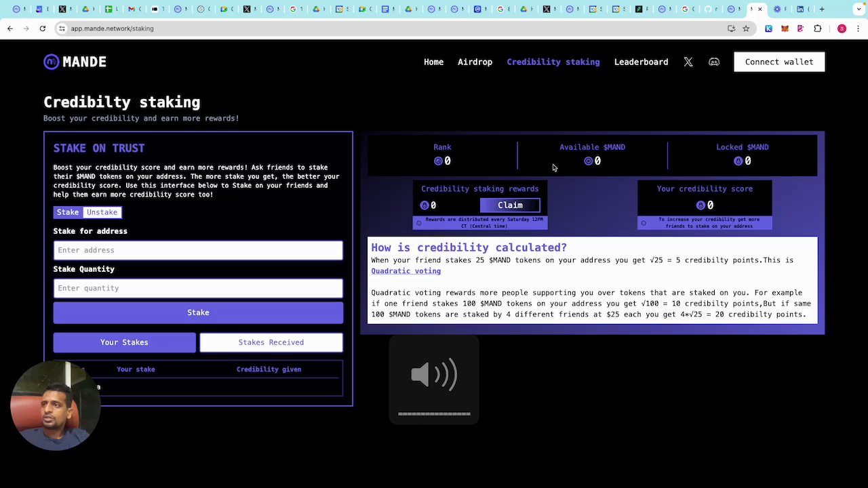Go to the Home nav item
This screenshot has height=488, width=868.
(x=433, y=62)
